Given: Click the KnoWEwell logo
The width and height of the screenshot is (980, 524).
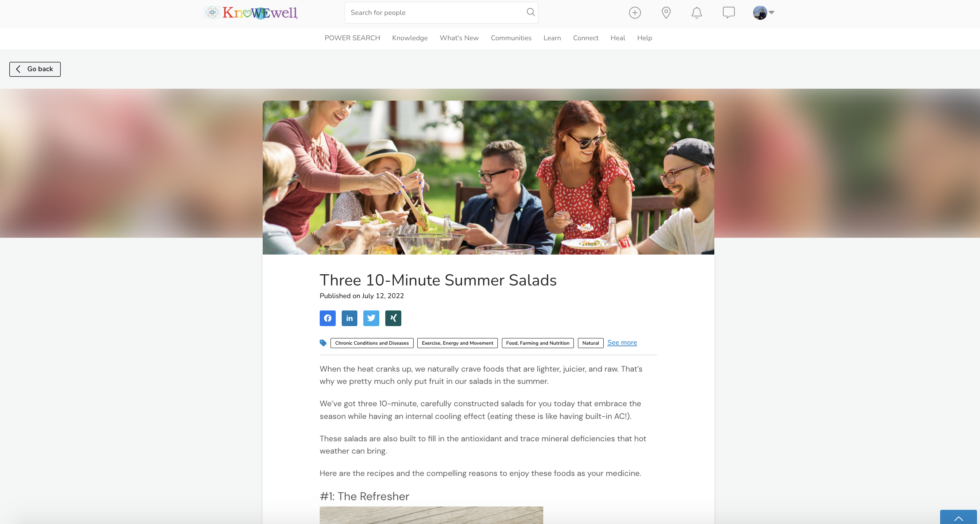Looking at the screenshot, I should pyautogui.click(x=250, y=13).
